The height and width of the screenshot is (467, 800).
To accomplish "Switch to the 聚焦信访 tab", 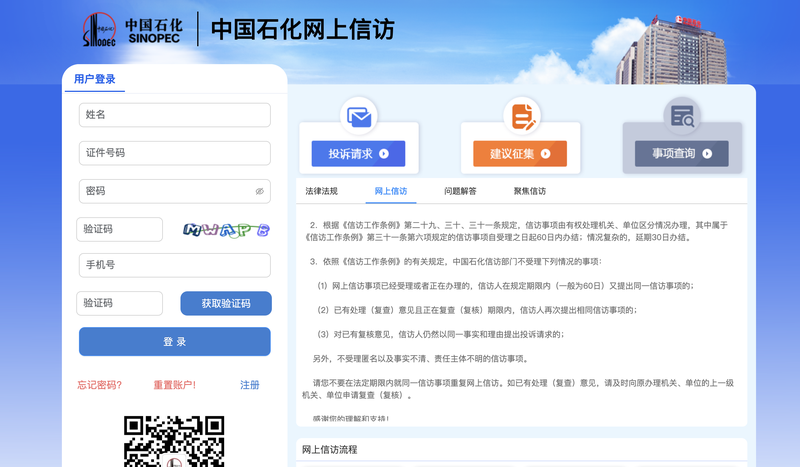I will (x=530, y=191).
